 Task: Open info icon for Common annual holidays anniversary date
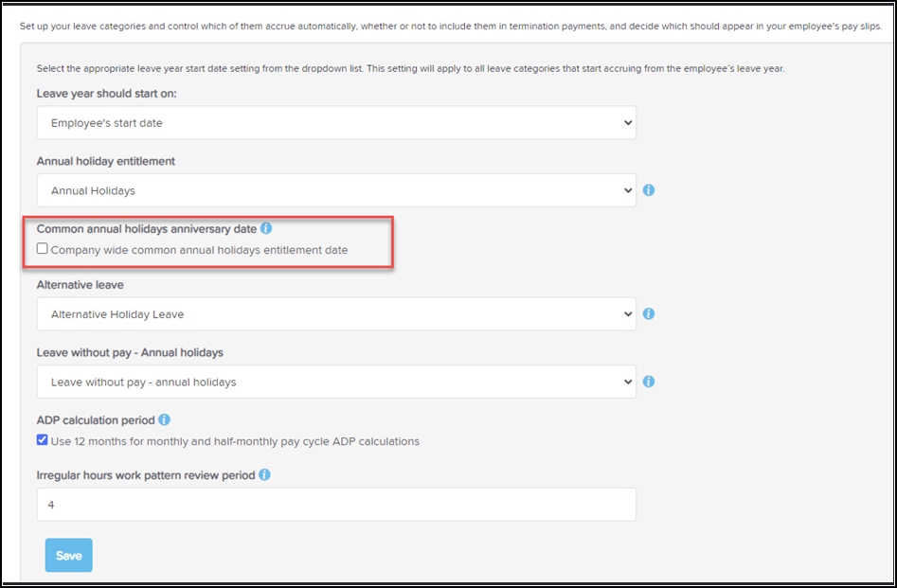(266, 228)
